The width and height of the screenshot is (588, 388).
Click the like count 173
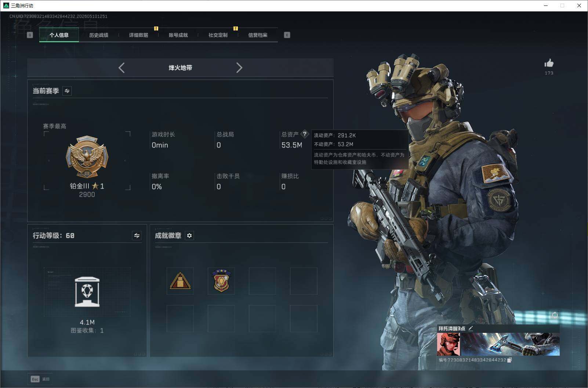(549, 73)
